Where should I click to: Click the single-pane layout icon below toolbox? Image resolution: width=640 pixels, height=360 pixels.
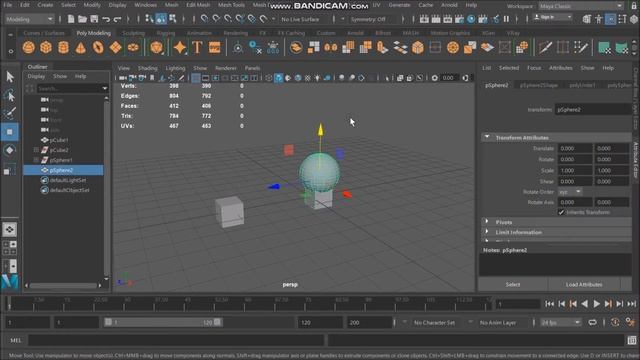[x=10, y=229]
